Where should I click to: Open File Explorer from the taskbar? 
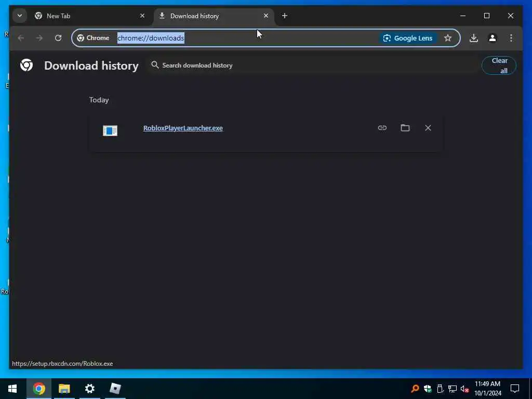(64, 389)
